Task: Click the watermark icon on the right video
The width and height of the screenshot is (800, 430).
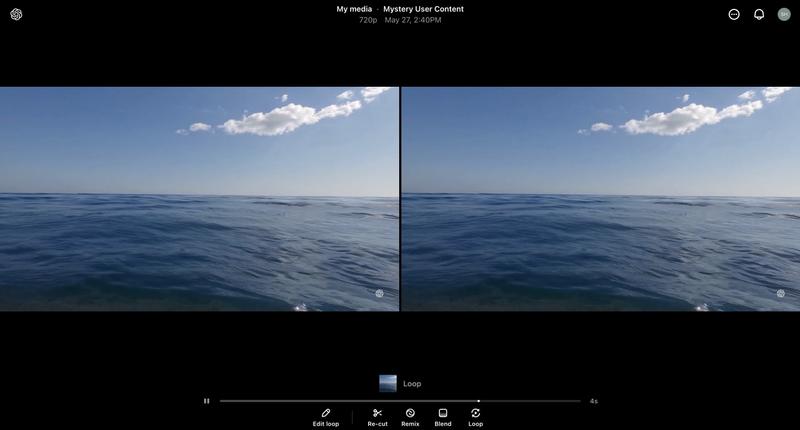Action: pos(781,293)
